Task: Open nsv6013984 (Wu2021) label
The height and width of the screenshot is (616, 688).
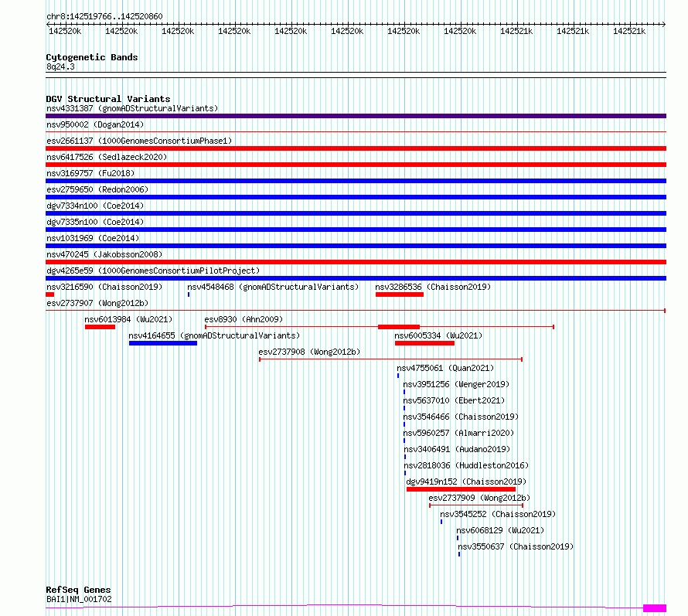Action: pos(128,319)
